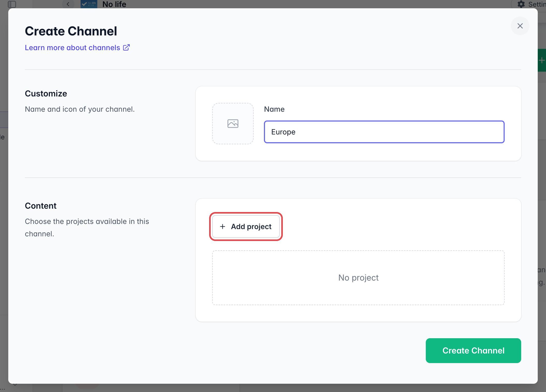Click the Customize section heading
The width and height of the screenshot is (546, 392).
[x=46, y=94]
